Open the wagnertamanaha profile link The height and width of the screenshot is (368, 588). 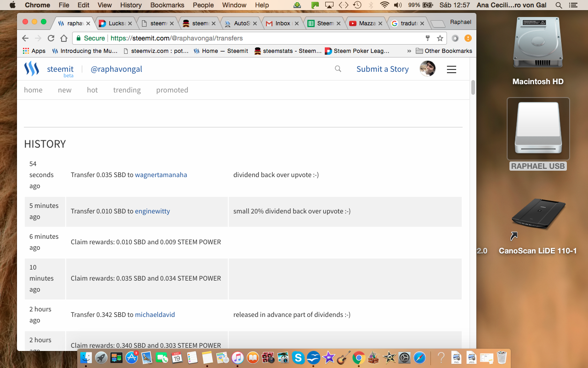pyautogui.click(x=161, y=175)
